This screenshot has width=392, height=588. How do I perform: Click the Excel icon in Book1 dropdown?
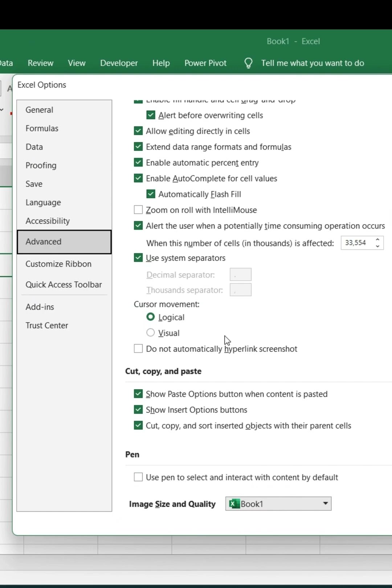click(234, 504)
